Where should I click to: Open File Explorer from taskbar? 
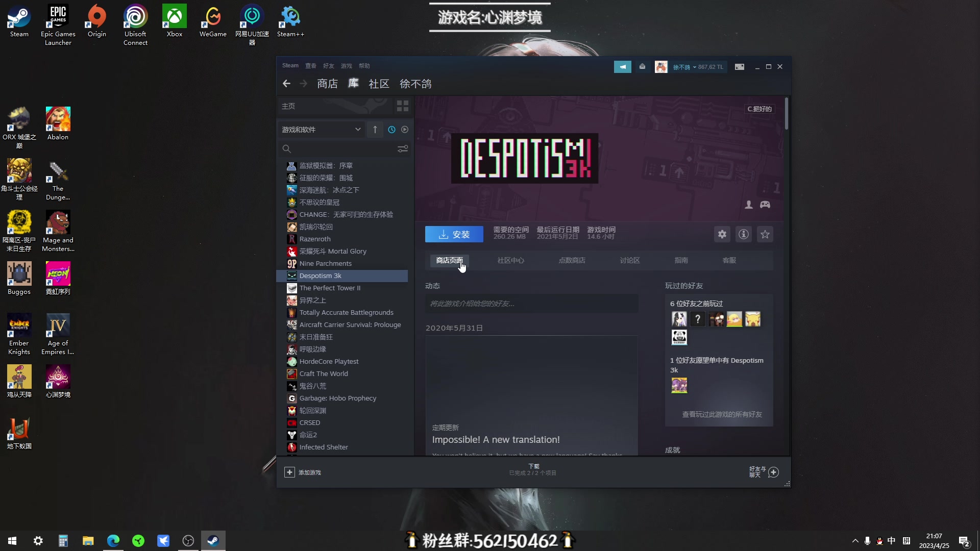88,541
